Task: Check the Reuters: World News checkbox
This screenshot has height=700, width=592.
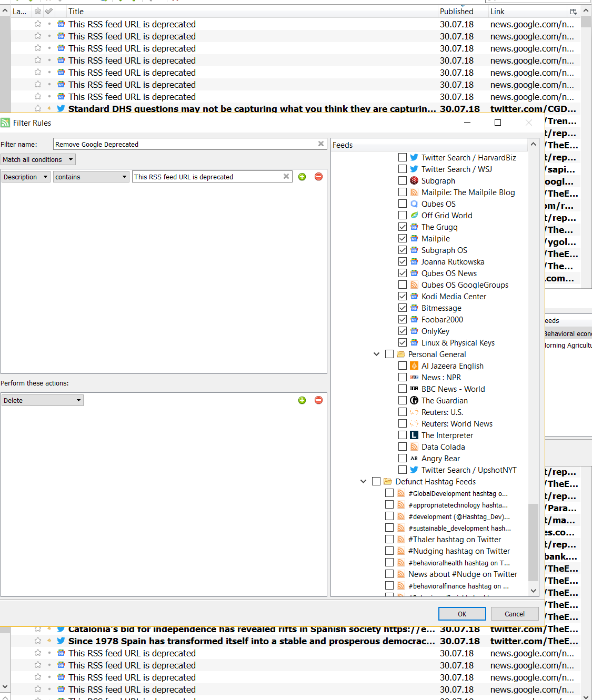Action: 403,423
